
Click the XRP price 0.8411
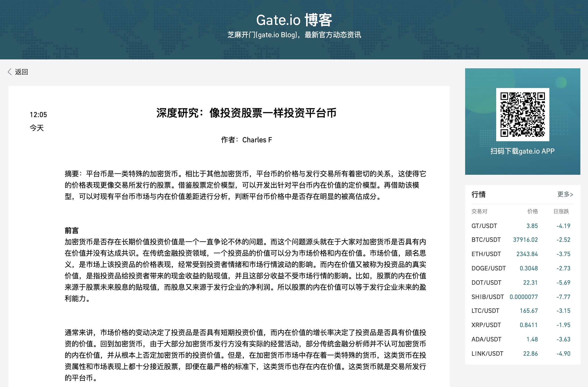529,325
